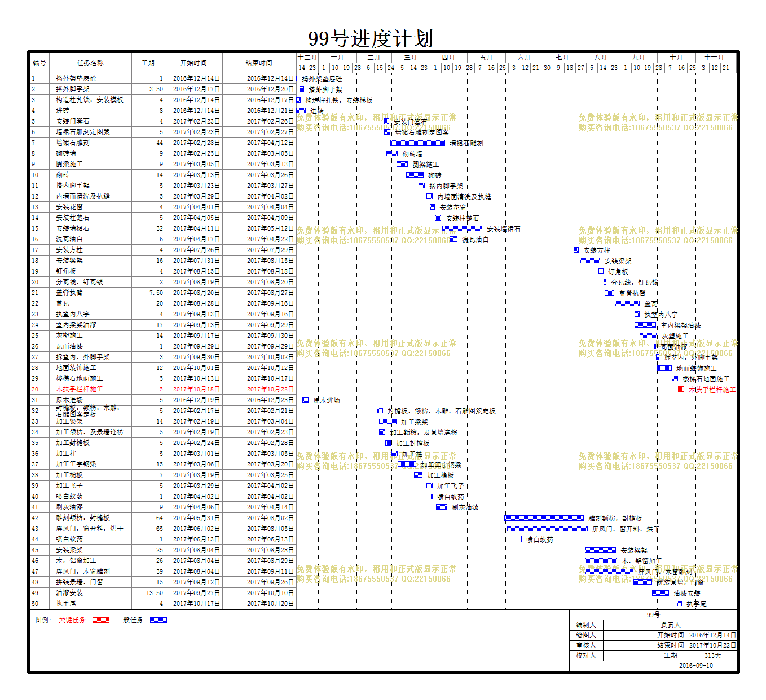766x700 pixels.
Task: Click the 六月 month header in timeline
Action: click(524, 58)
